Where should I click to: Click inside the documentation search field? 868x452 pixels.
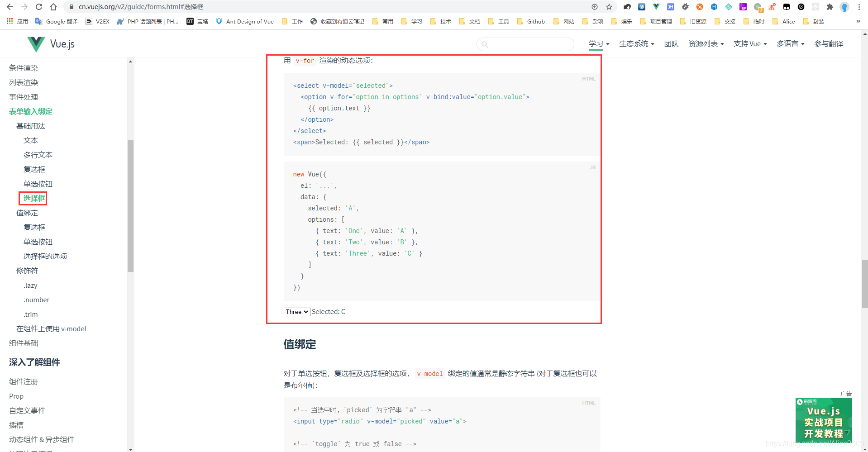click(525, 44)
